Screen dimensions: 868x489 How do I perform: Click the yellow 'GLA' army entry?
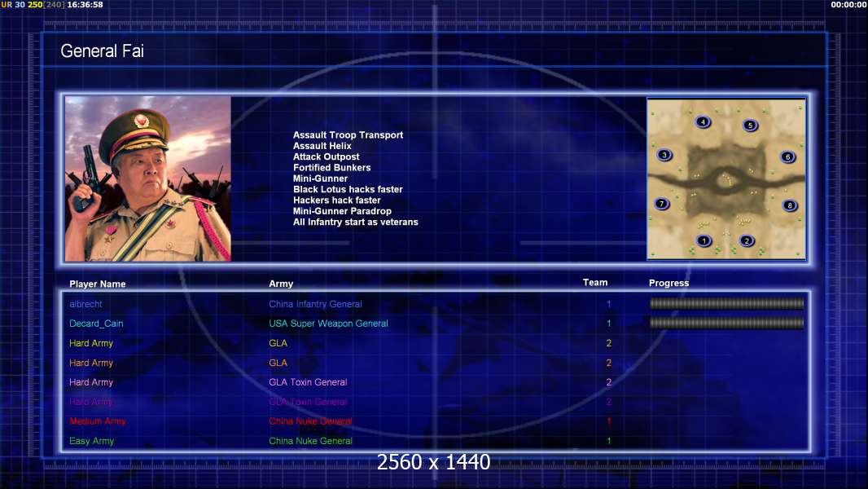pos(278,343)
